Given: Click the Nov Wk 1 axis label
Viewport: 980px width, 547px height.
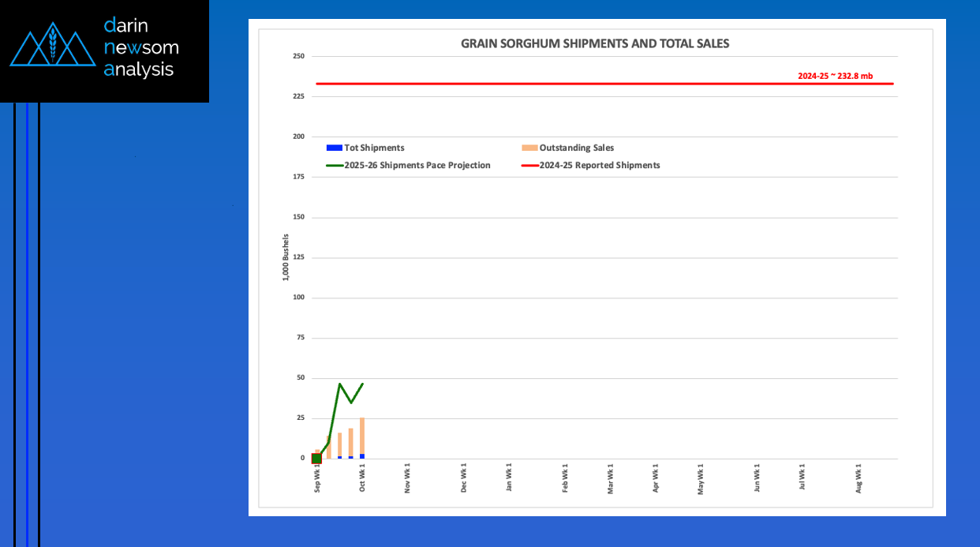Looking at the screenshot, I should coord(408,478).
